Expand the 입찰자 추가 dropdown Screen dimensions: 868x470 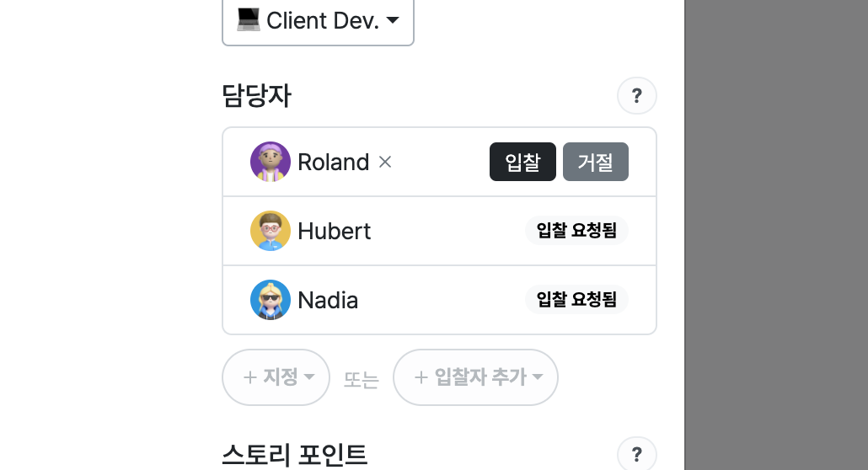coord(475,377)
